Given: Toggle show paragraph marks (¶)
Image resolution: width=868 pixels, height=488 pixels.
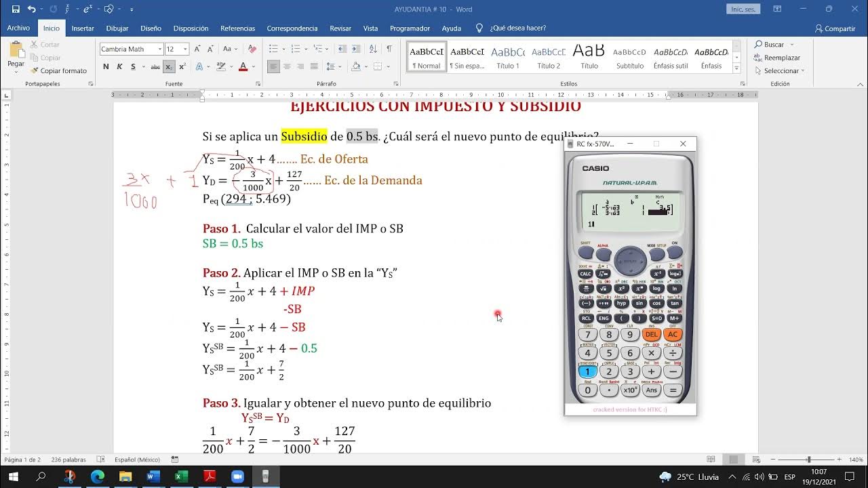Looking at the screenshot, I should click(x=389, y=49).
